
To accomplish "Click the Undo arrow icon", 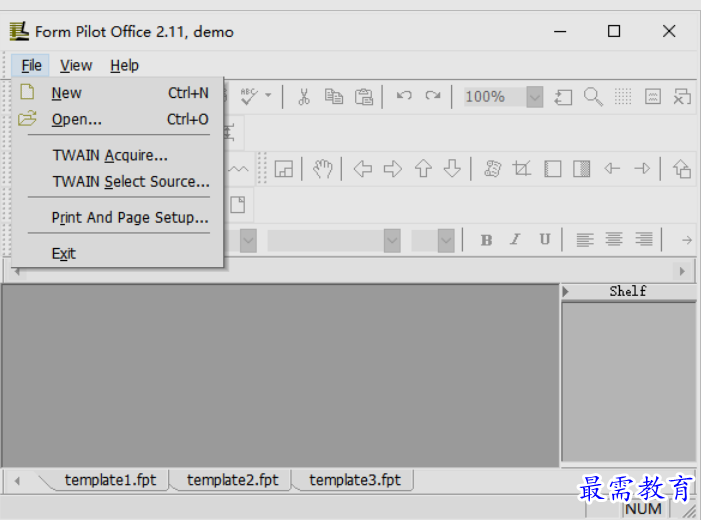I will click(404, 95).
